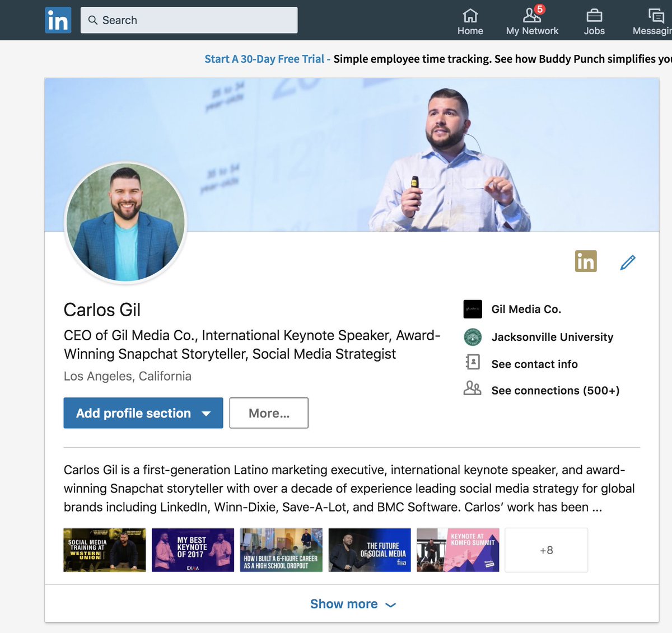Viewport: 672px width, 633px height.
Task: Open My Network in the navigation bar
Action: pos(532,21)
